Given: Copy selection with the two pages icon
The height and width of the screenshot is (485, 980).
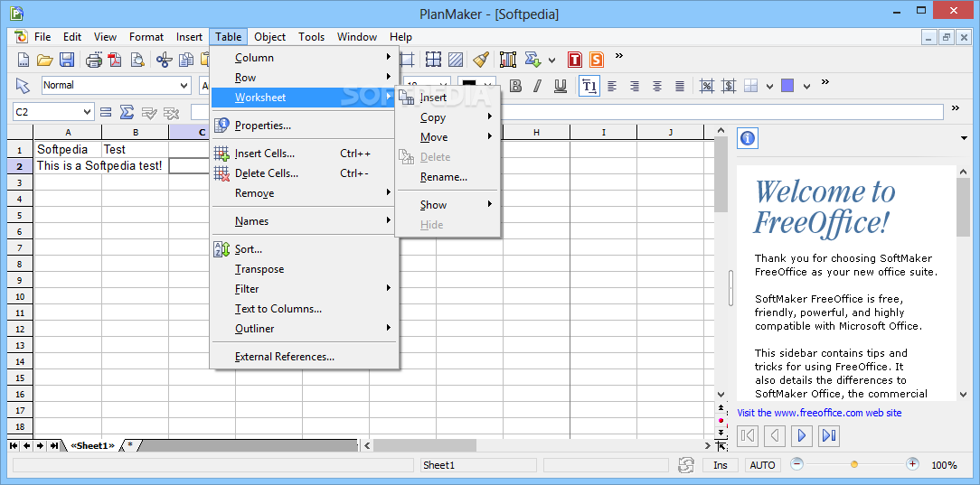Looking at the screenshot, I should tap(185, 60).
